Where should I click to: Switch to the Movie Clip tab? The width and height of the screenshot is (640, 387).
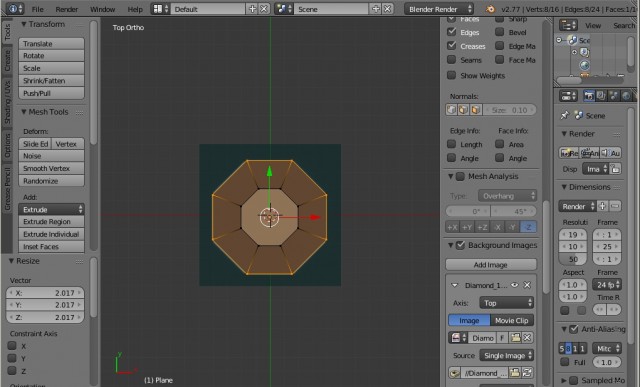tap(512, 320)
